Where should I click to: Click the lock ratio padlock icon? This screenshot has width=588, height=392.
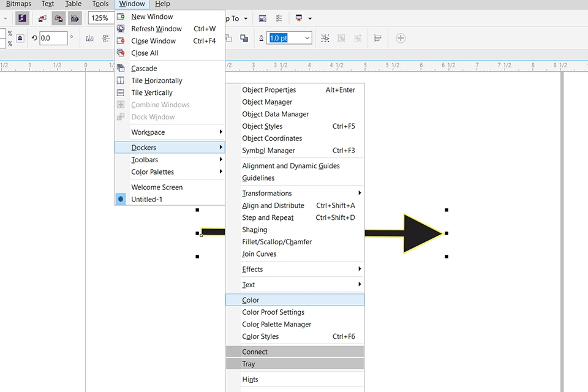(x=20, y=38)
